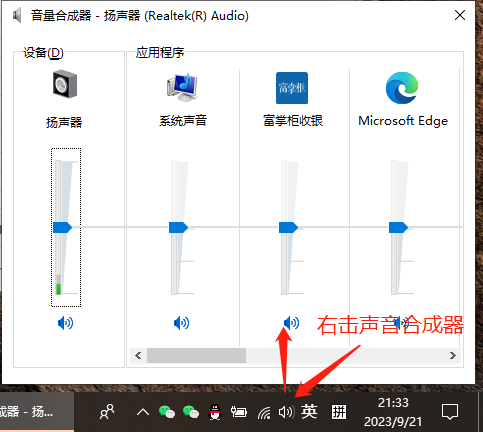483x432 pixels.
Task: Open the second WeChat tray icon
Action: (191, 412)
